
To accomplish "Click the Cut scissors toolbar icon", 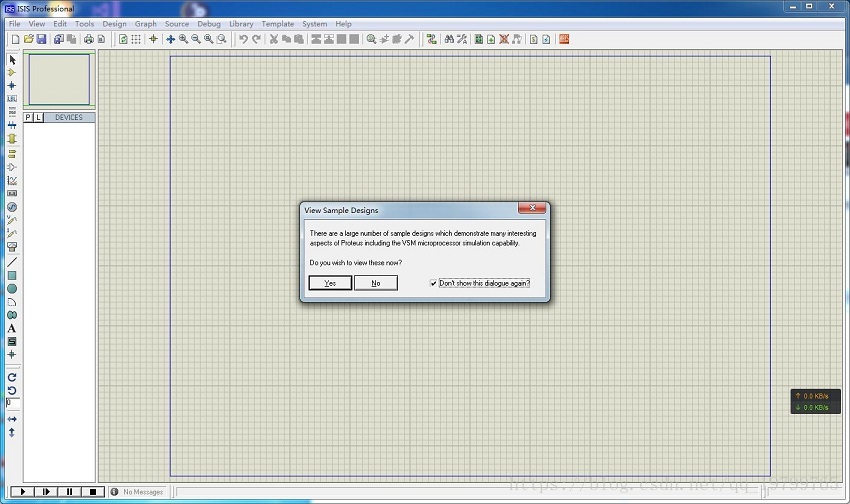I will (x=274, y=39).
